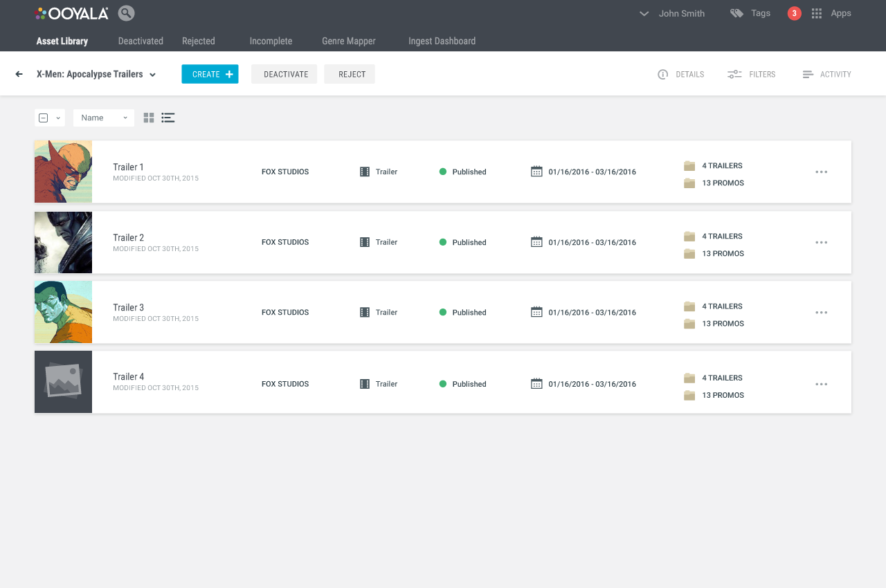Open the 13 Promos folder on Trailer 2

click(714, 254)
